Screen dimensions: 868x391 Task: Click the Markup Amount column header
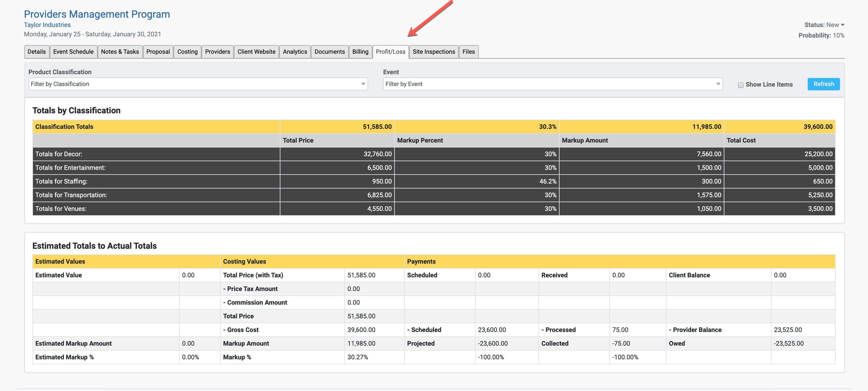tap(641, 141)
